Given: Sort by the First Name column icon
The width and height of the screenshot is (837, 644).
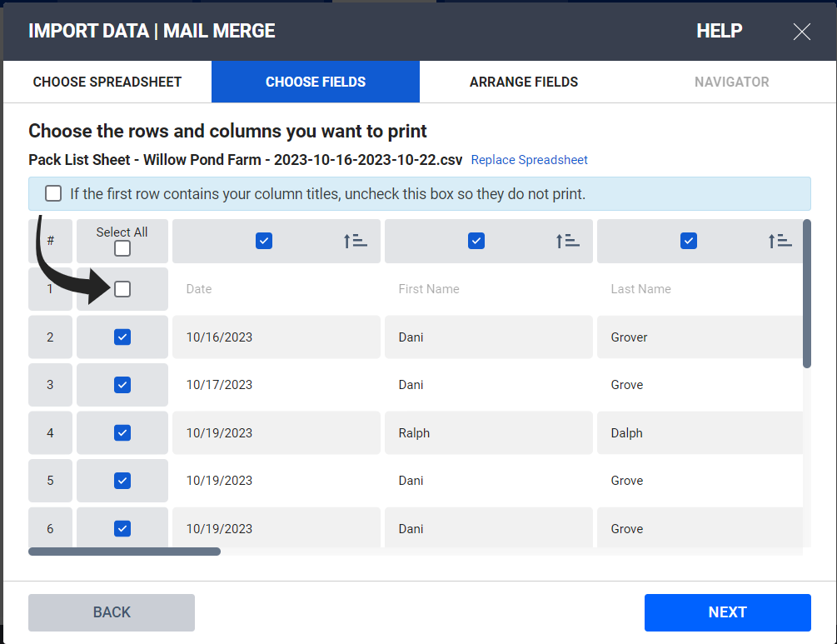Looking at the screenshot, I should (567, 241).
